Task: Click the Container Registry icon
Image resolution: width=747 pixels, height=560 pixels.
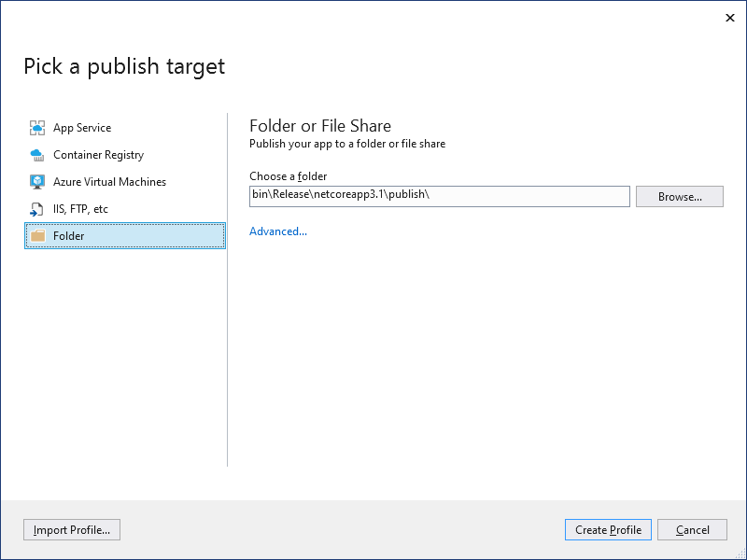Action: coord(37,155)
